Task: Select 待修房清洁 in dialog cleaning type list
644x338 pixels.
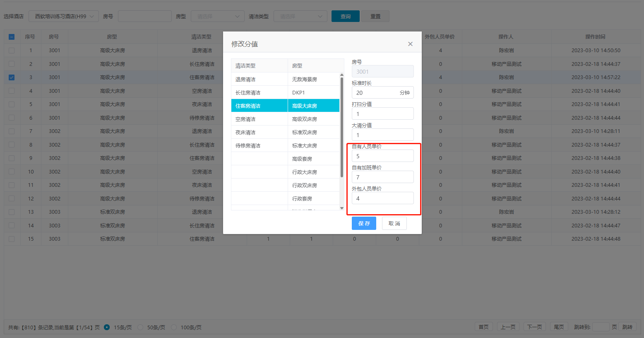Action: click(260, 145)
